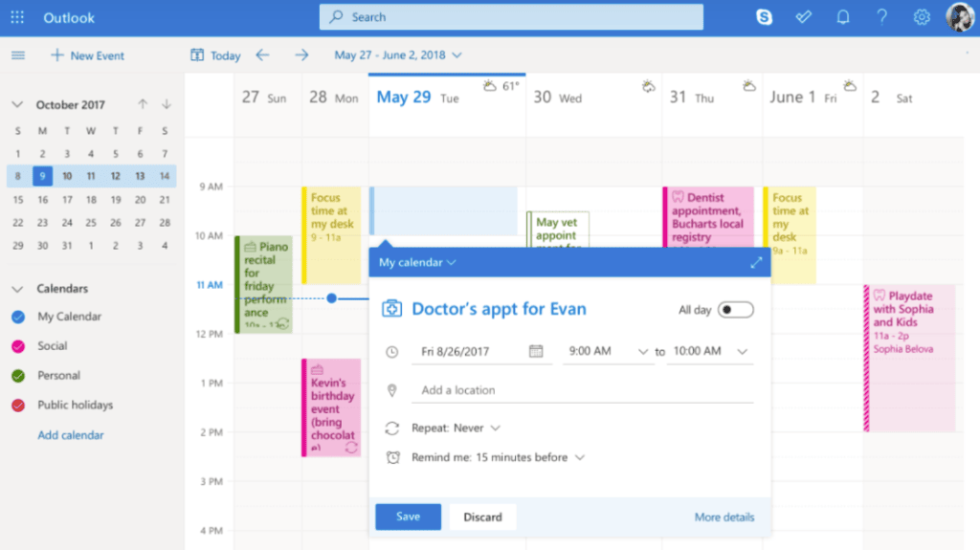Go to the next week
The width and height of the screenshot is (980, 550).
pyautogui.click(x=301, y=55)
